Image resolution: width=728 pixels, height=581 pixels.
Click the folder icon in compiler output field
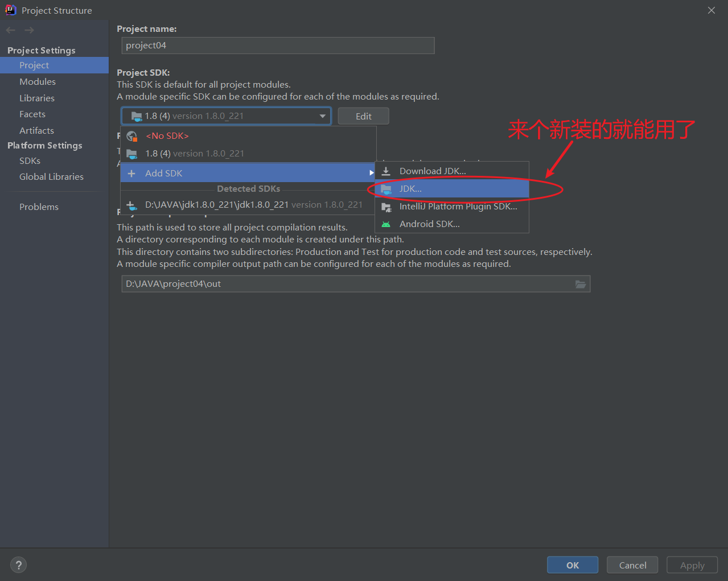[x=581, y=283]
